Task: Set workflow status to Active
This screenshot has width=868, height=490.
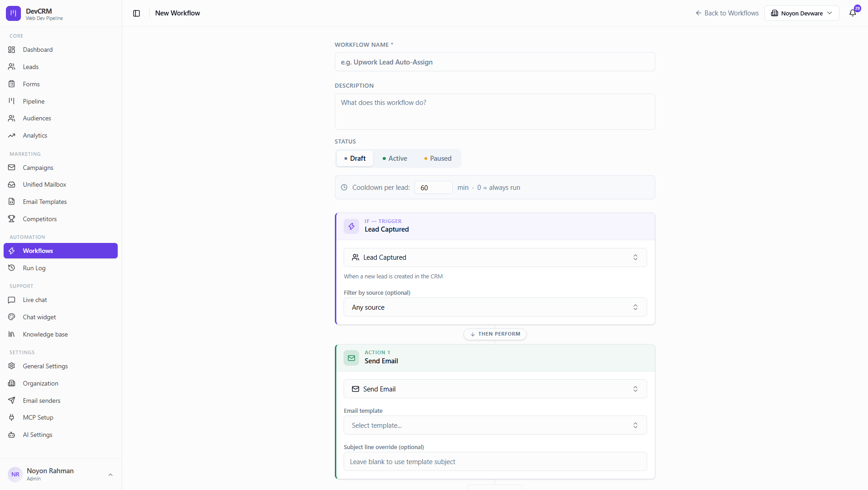Action: click(395, 158)
